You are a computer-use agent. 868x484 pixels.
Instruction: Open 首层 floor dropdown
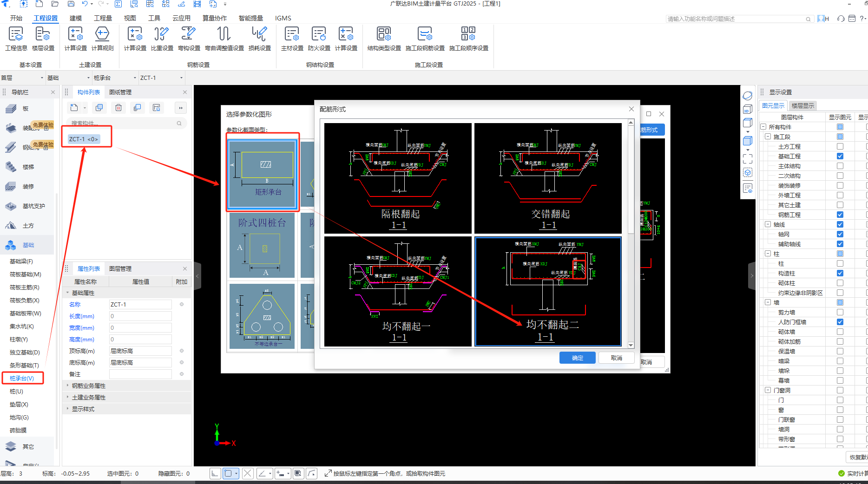[x=22, y=78]
